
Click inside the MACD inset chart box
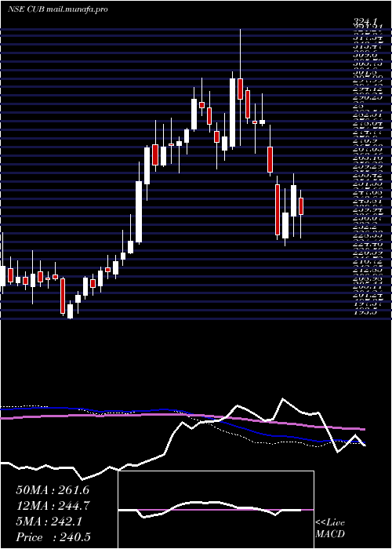pos(216,510)
